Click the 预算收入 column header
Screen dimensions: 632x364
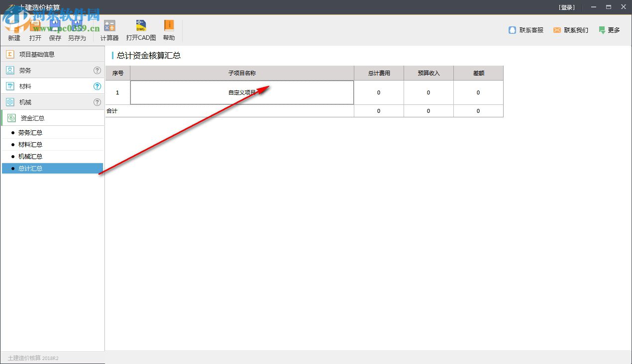(428, 73)
